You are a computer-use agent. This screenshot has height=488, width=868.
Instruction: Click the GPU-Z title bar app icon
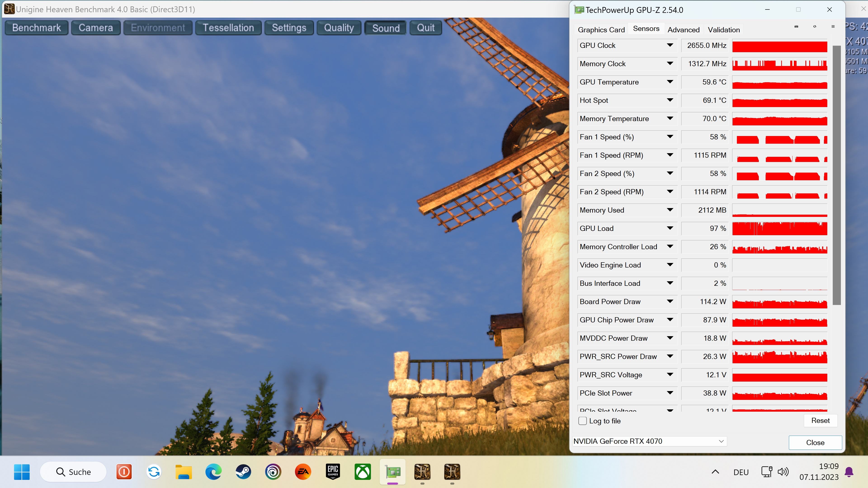(x=579, y=10)
